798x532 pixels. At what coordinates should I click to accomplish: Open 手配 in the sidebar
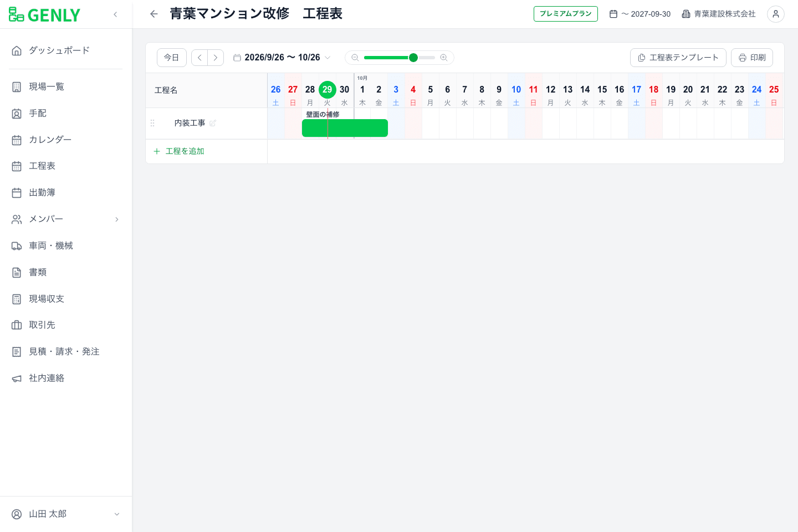click(x=66, y=113)
